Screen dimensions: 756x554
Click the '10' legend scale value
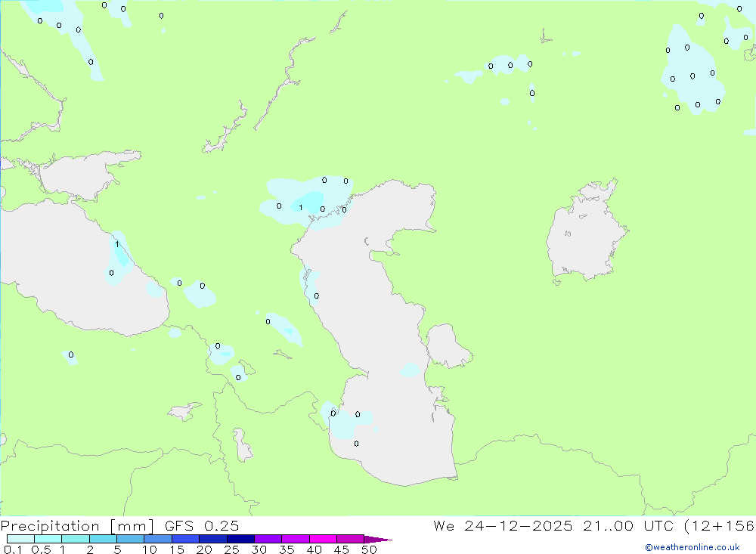click(150, 549)
